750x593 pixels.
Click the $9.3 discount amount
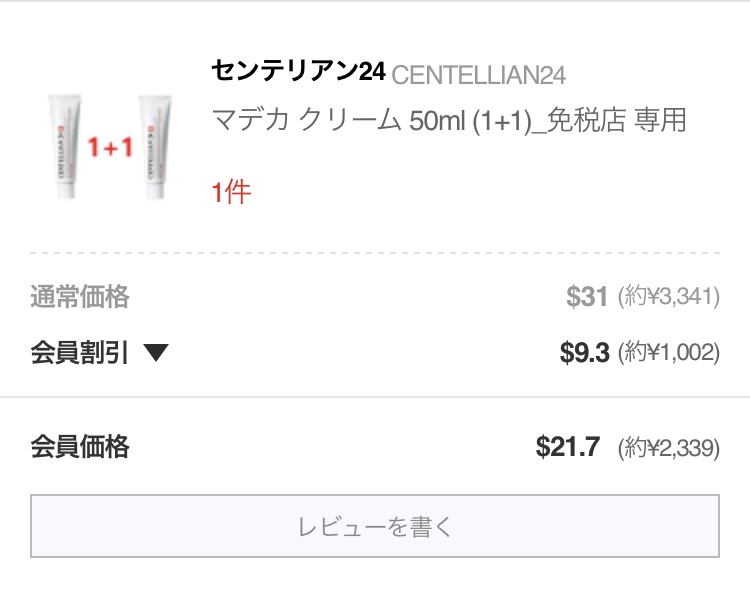coord(585,352)
